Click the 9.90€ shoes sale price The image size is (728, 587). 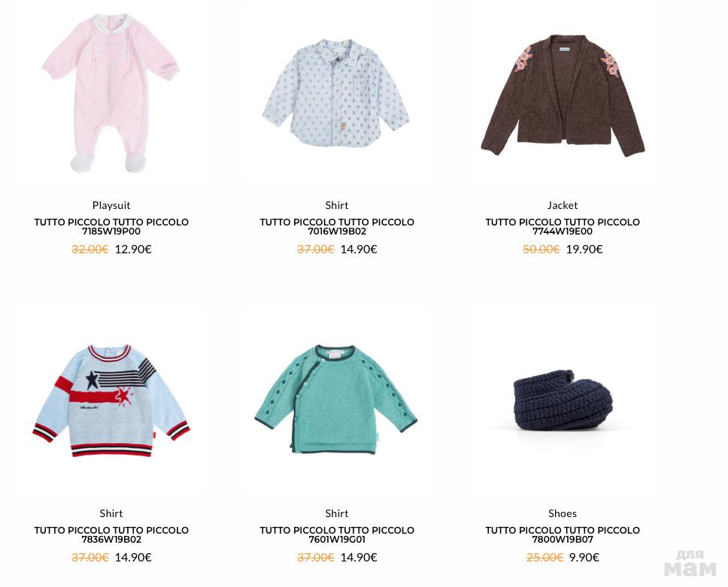point(584,557)
